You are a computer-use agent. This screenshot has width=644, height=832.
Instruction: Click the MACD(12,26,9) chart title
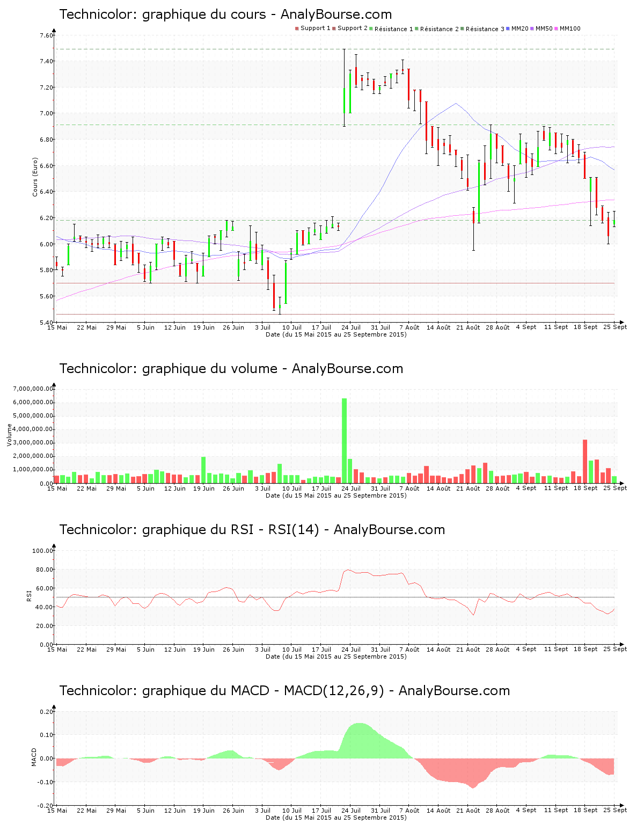point(284,691)
